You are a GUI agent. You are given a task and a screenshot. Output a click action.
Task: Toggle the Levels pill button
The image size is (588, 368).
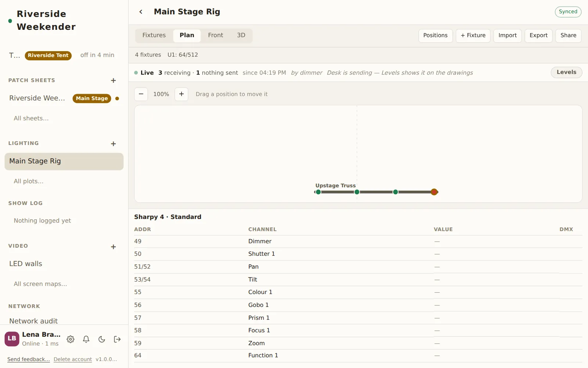566,72
